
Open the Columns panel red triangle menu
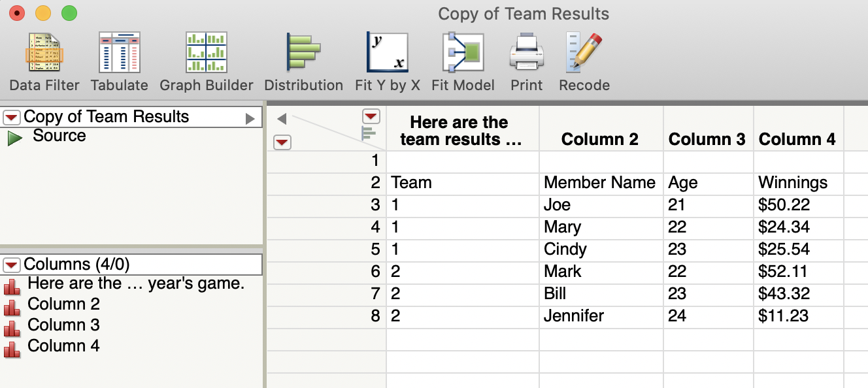[12, 265]
